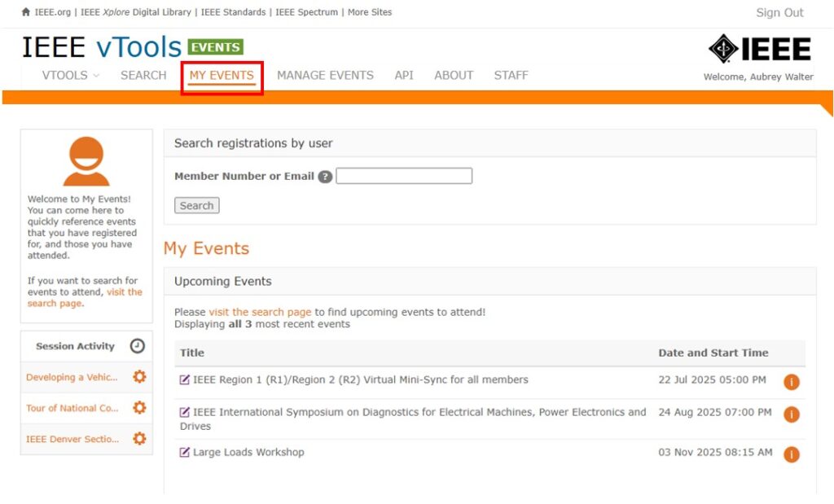Click gear icon beside IEEE Denver Sectio...

[x=139, y=439]
